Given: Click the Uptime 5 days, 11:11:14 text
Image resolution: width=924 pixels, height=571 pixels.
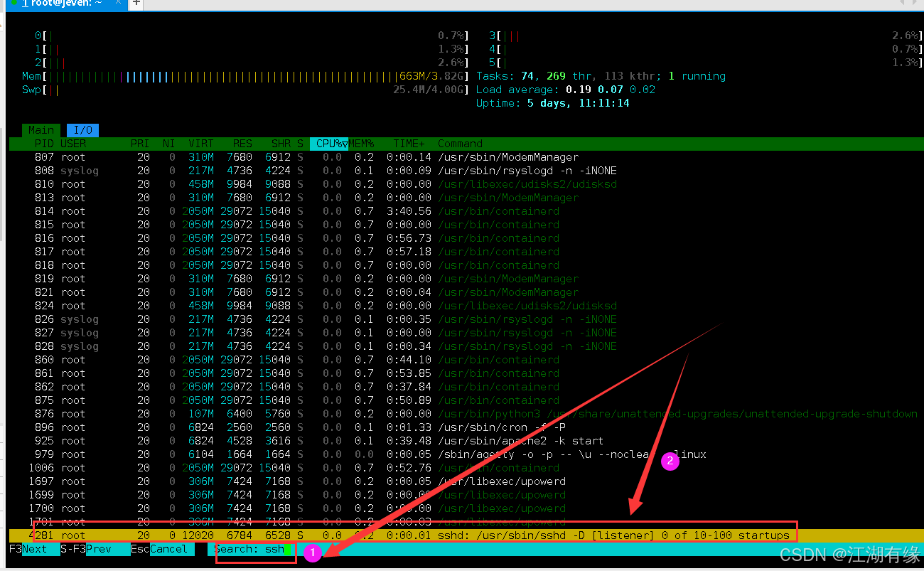Looking at the screenshot, I should (552, 103).
